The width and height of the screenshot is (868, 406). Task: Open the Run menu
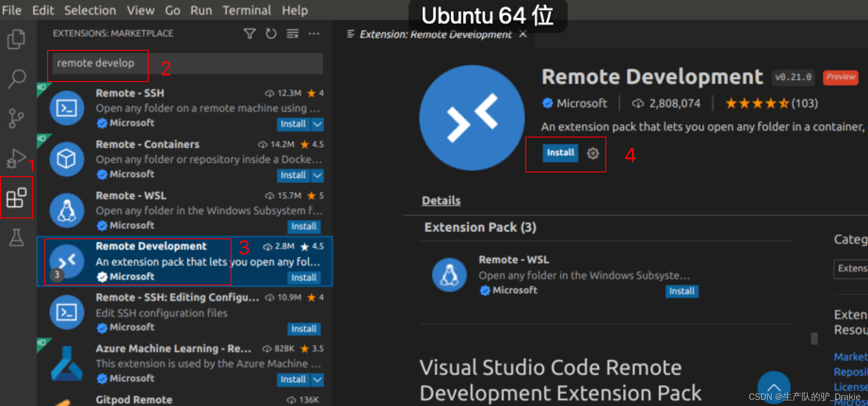click(x=201, y=10)
